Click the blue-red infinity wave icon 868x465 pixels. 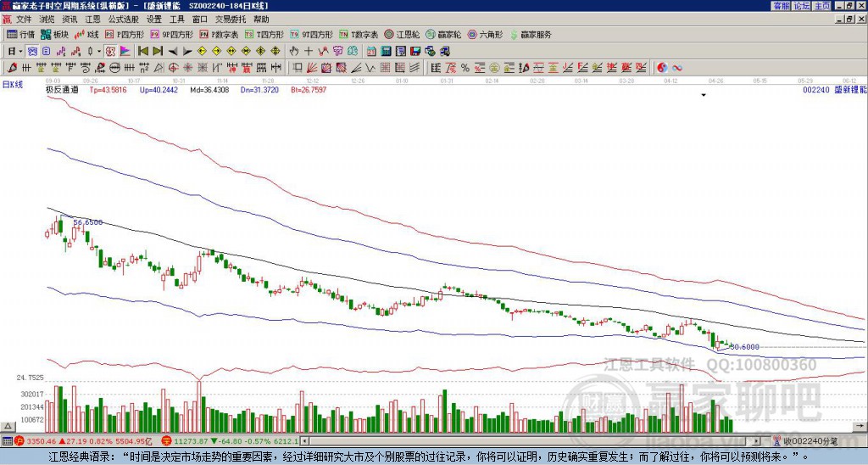coord(677,68)
